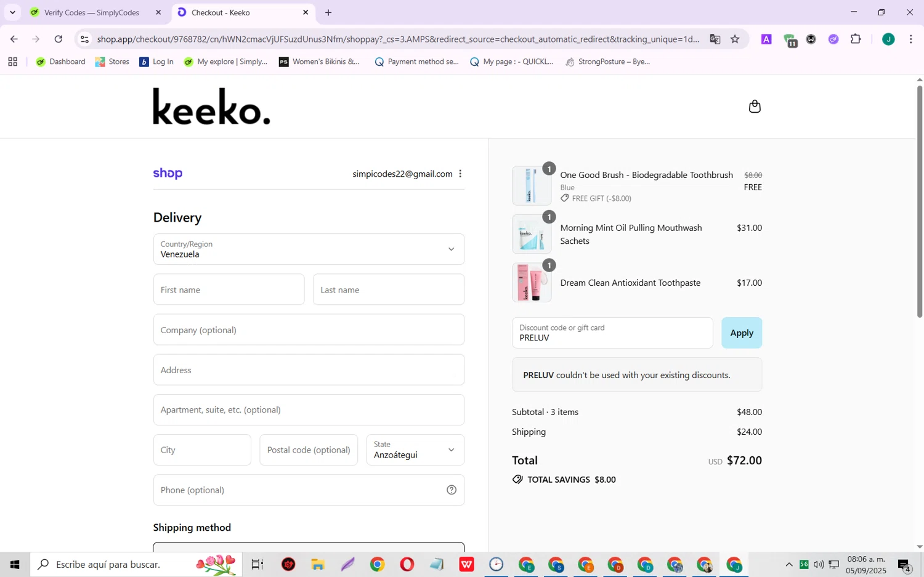The image size is (924, 577).
Task: Focus the Last name field
Action: (389, 289)
